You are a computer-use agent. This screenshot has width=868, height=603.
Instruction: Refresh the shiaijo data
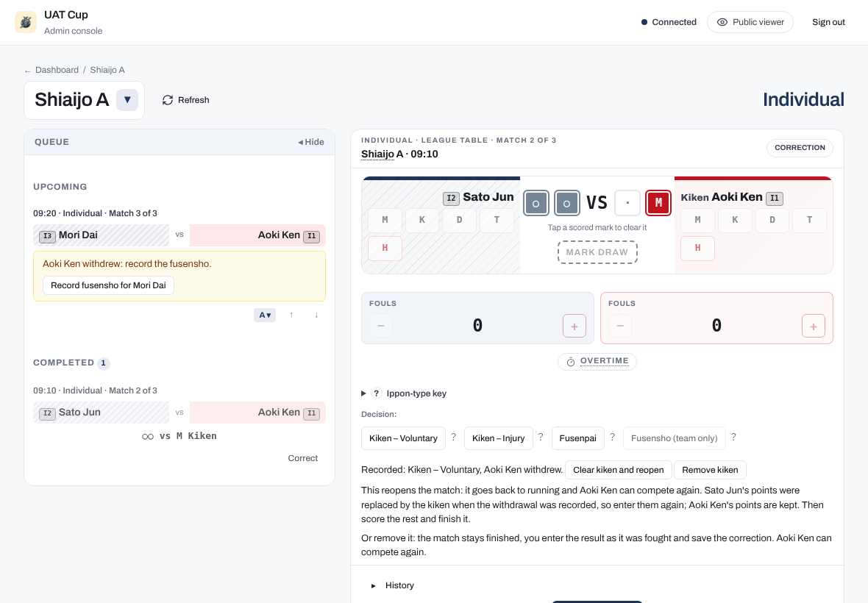[x=185, y=100]
